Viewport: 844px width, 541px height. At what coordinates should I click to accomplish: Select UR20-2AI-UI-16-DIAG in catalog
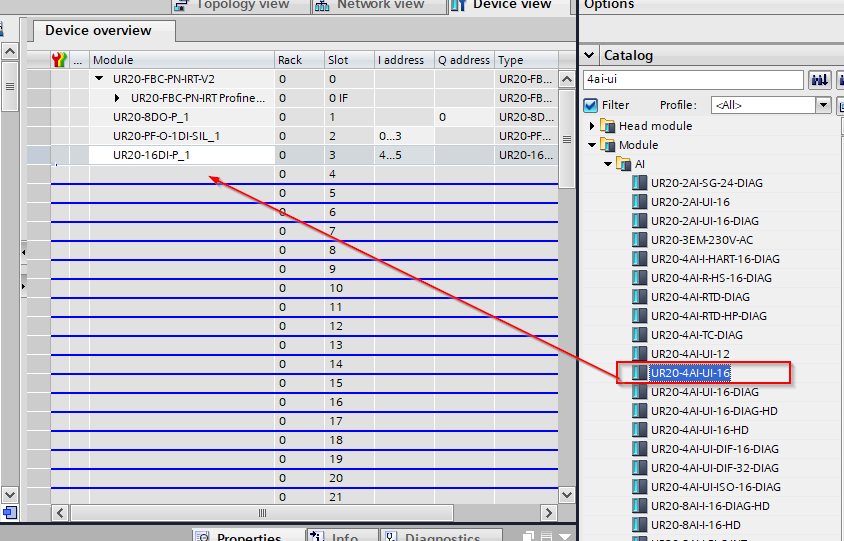pyautogui.click(x=705, y=221)
